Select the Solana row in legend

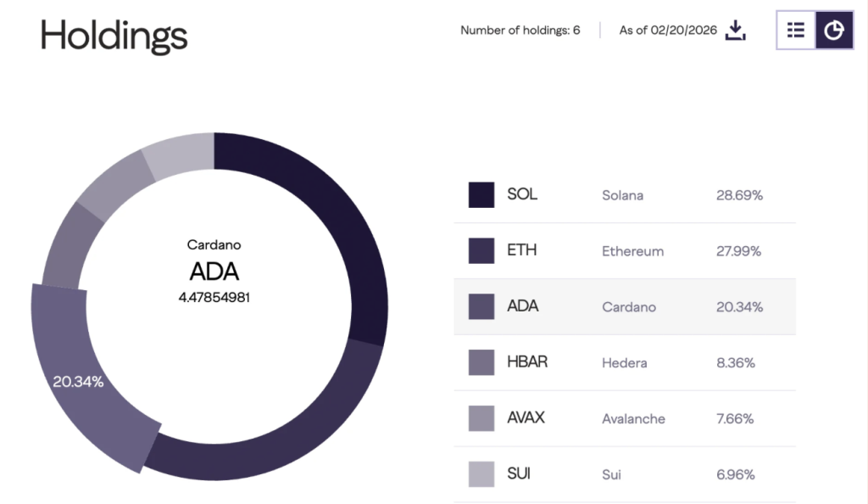pyautogui.click(x=622, y=195)
